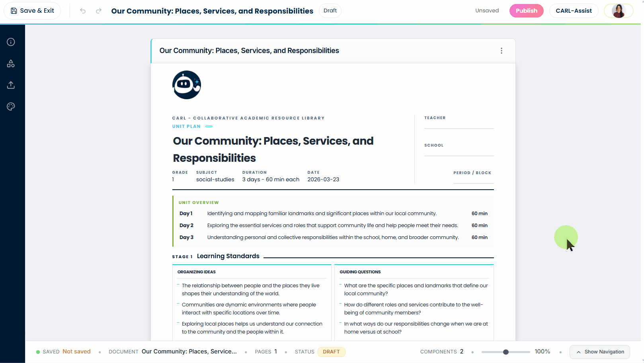Open the three-dot menu on document header
The height and width of the screenshot is (363, 644).
pyautogui.click(x=501, y=51)
